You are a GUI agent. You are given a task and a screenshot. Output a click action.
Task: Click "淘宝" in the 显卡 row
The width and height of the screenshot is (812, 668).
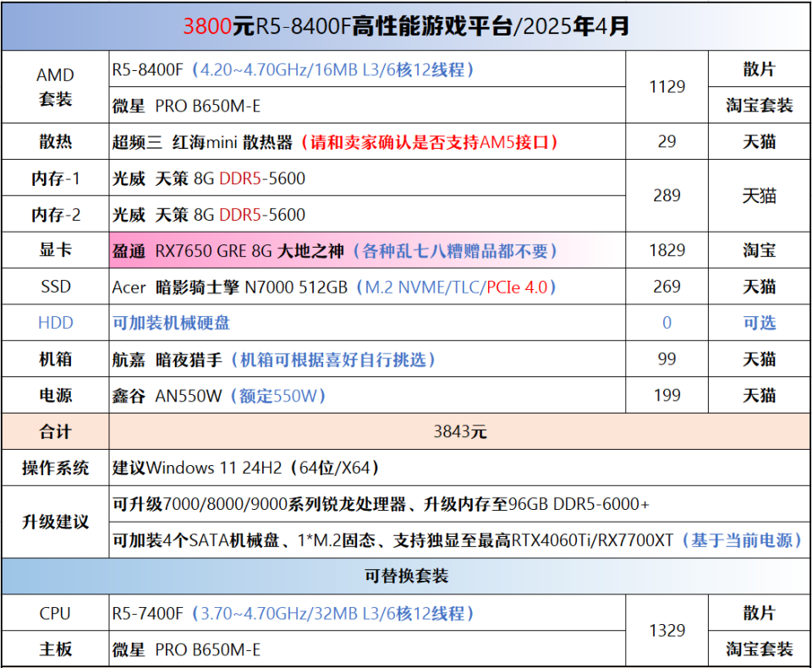[760, 250]
